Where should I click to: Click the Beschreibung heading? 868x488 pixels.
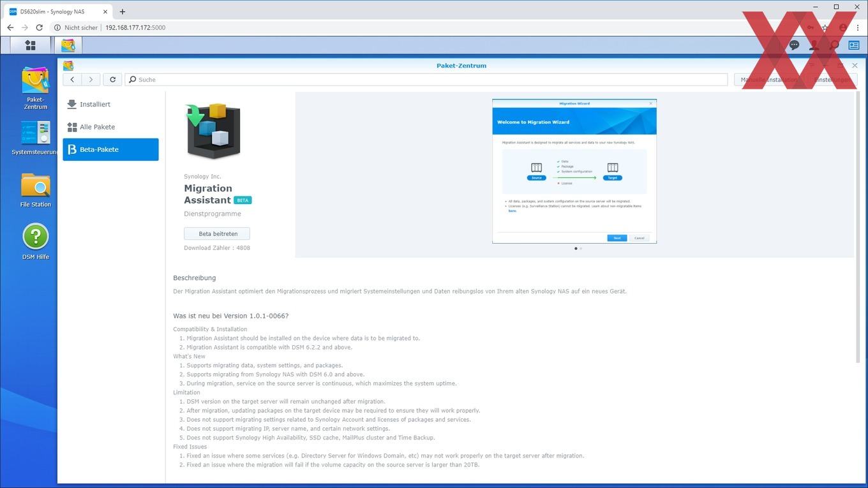tap(195, 278)
